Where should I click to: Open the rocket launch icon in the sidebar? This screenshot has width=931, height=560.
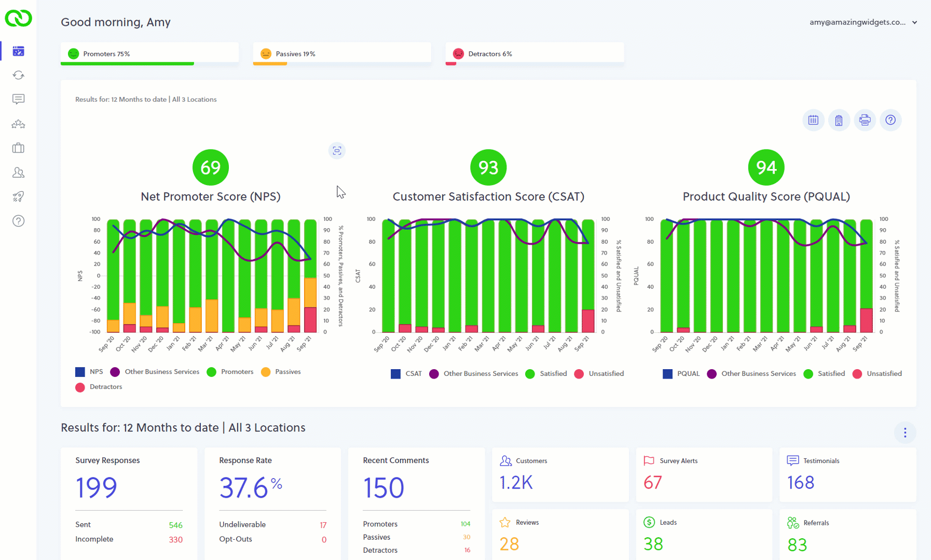[18, 196]
